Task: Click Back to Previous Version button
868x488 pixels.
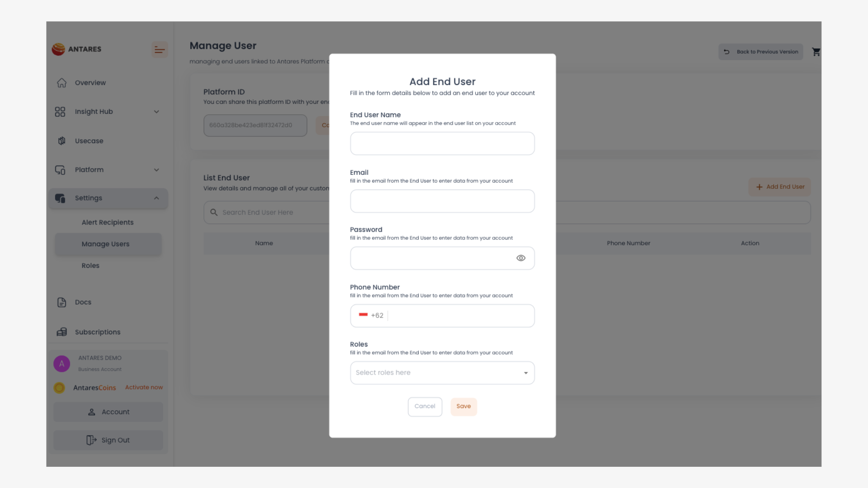Action: coord(761,52)
